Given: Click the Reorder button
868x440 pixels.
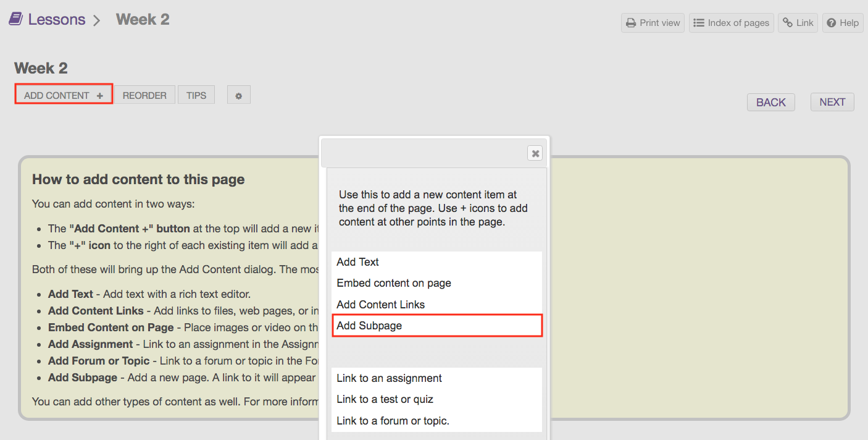Looking at the screenshot, I should [x=144, y=95].
